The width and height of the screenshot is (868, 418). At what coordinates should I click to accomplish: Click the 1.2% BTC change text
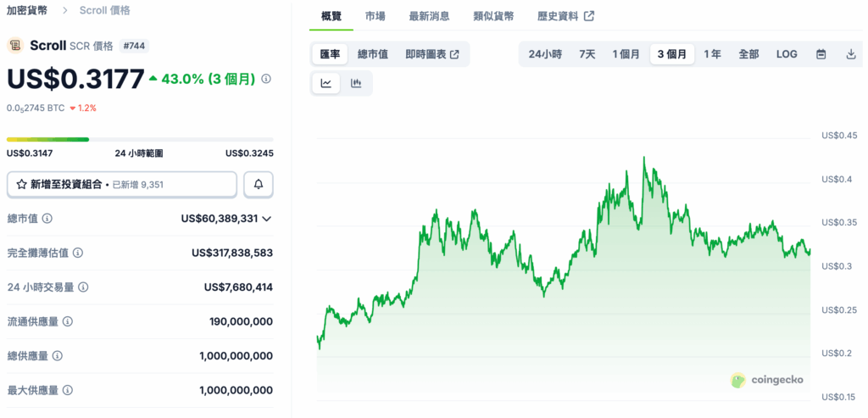click(87, 108)
